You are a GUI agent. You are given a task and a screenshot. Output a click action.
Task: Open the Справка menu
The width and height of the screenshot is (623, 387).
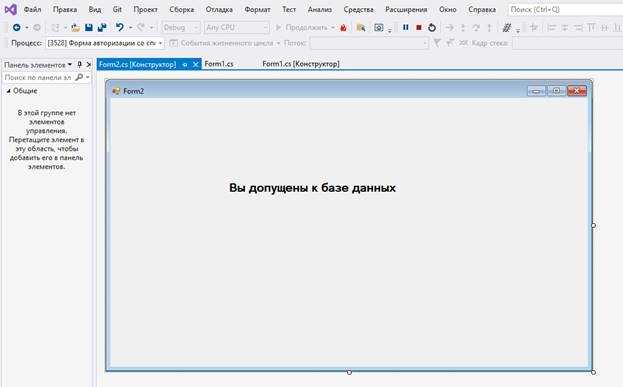pyautogui.click(x=482, y=9)
